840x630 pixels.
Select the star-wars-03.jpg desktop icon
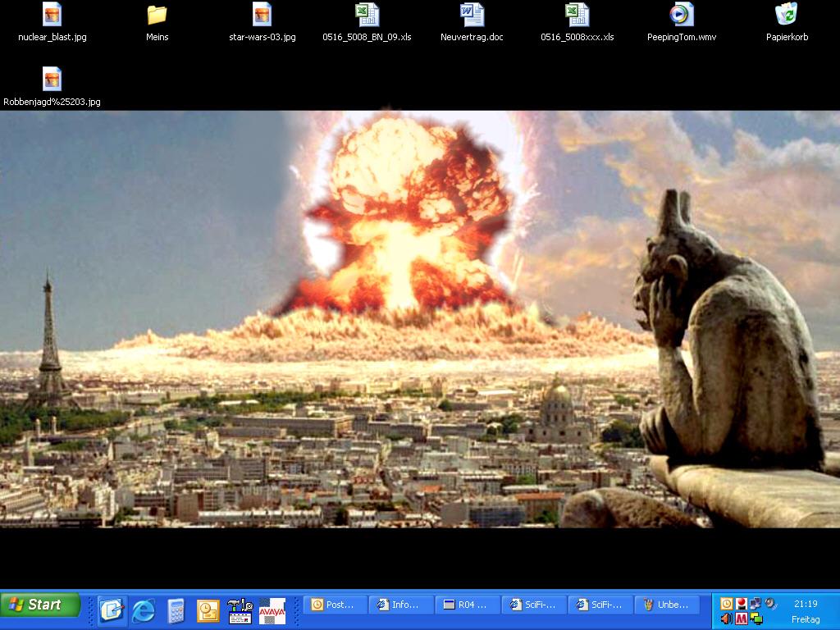(x=262, y=15)
